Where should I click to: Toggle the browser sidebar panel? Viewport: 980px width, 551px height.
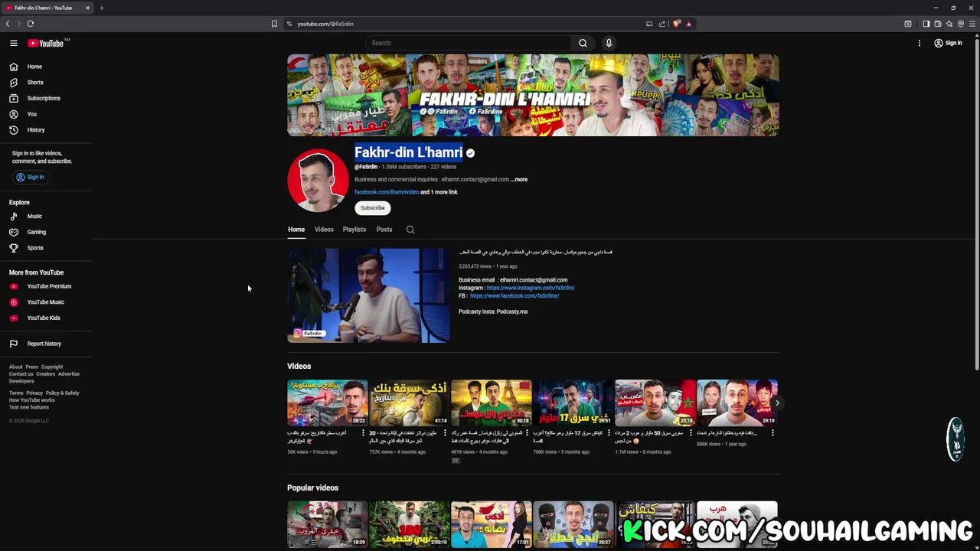(x=926, y=24)
